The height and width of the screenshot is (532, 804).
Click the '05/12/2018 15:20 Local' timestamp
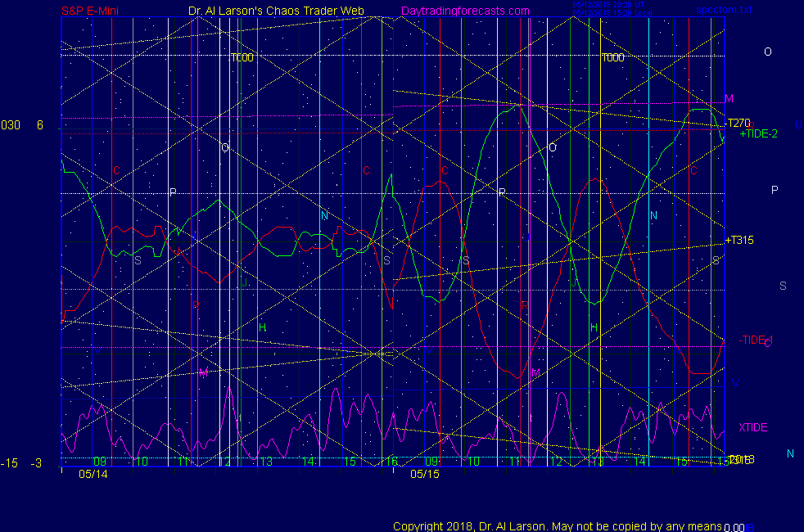(612, 13)
